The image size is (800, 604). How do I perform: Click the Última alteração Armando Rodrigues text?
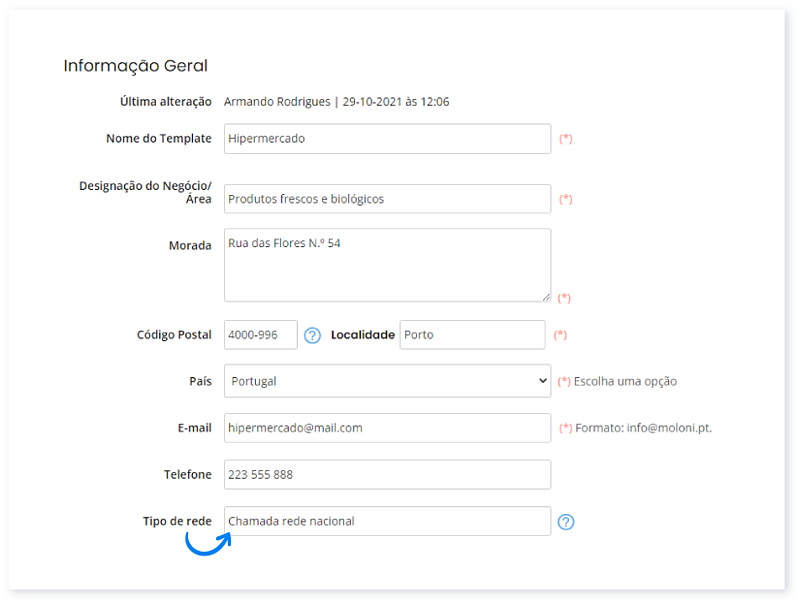277,102
